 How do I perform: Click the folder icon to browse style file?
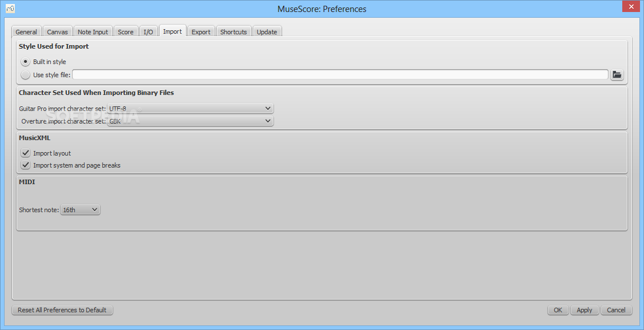617,74
